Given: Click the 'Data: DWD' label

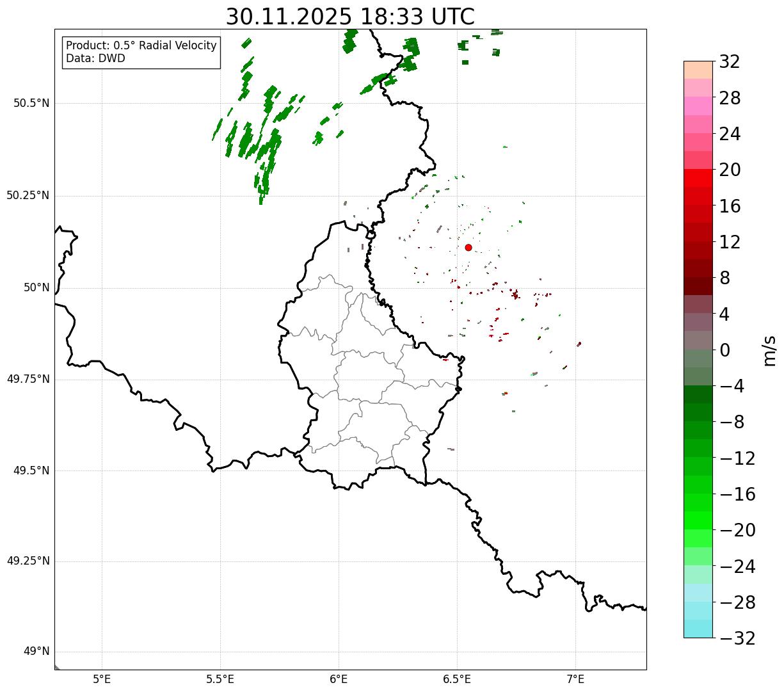Looking at the screenshot, I should tap(95, 58).
